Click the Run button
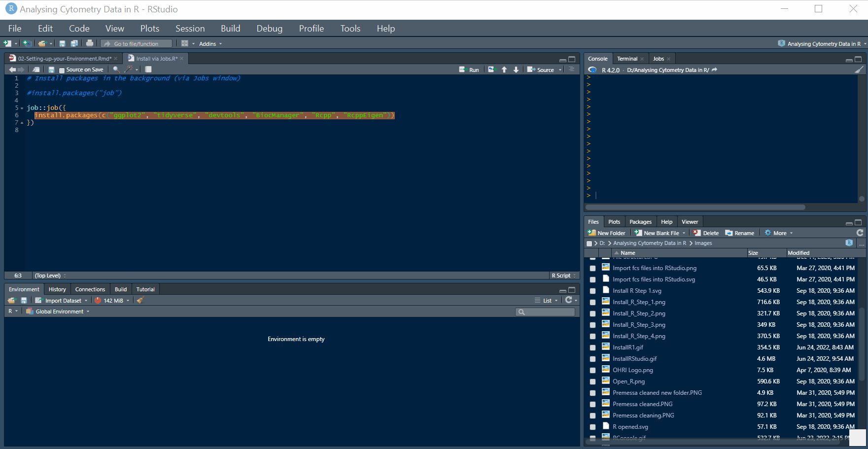Image resolution: width=868 pixels, height=449 pixels. pyautogui.click(x=469, y=70)
